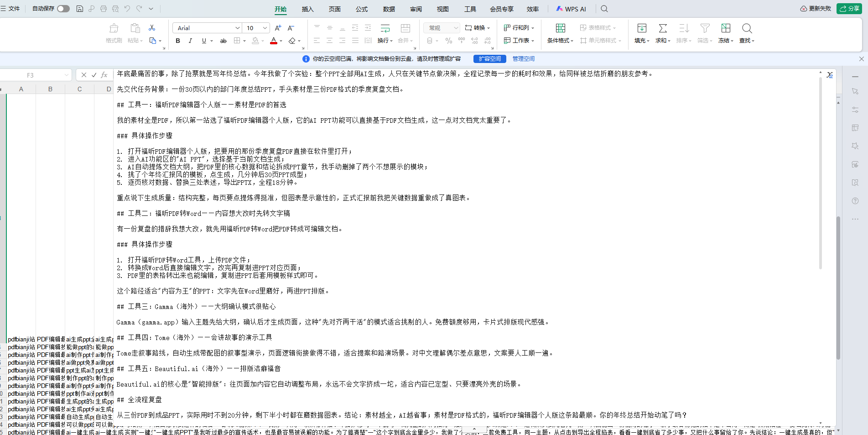Save the workbook with the save icon
Viewport: 868px width, 435px height.
point(80,9)
